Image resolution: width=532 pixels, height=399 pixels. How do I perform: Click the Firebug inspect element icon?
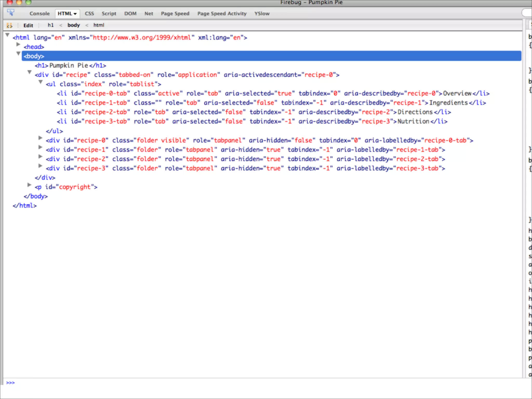11,12
